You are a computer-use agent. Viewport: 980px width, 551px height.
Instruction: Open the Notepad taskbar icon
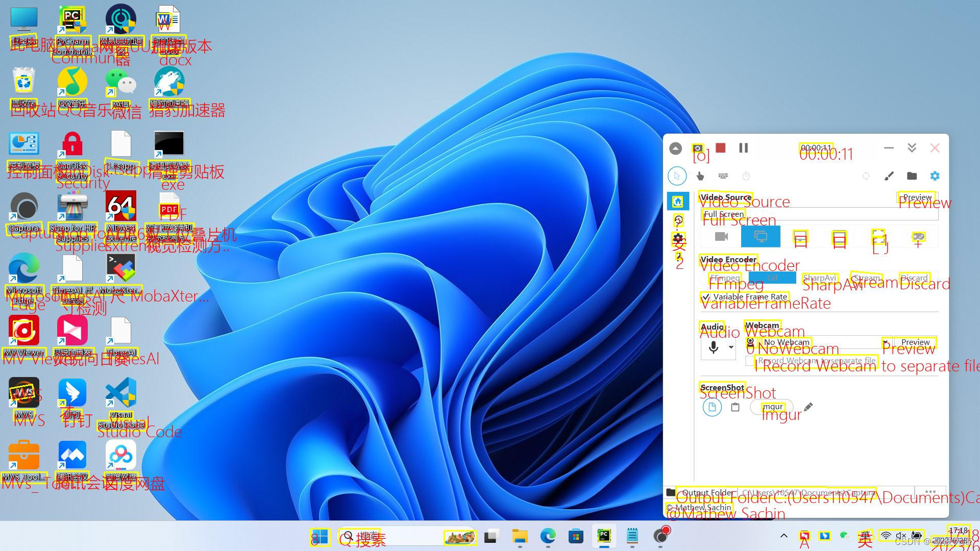coord(632,537)
